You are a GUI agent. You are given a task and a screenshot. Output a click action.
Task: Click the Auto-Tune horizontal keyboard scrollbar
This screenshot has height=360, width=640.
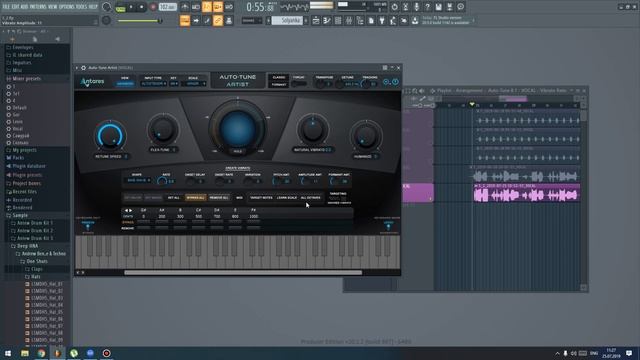tap(243, 272)
